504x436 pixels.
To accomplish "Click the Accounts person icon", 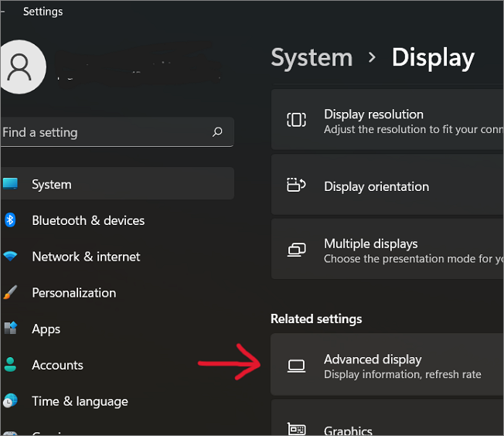I will (x=10, y=364).
